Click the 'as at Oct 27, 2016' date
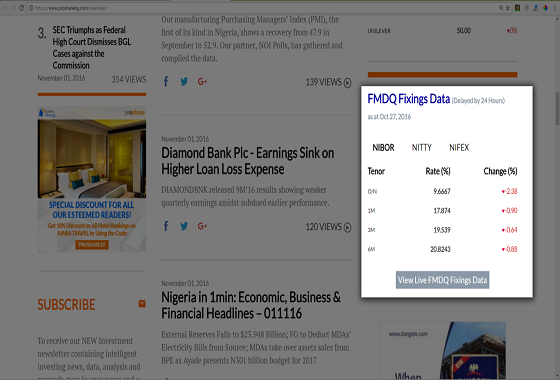This screenshot has width=560, height=380. tap(389, 117)
